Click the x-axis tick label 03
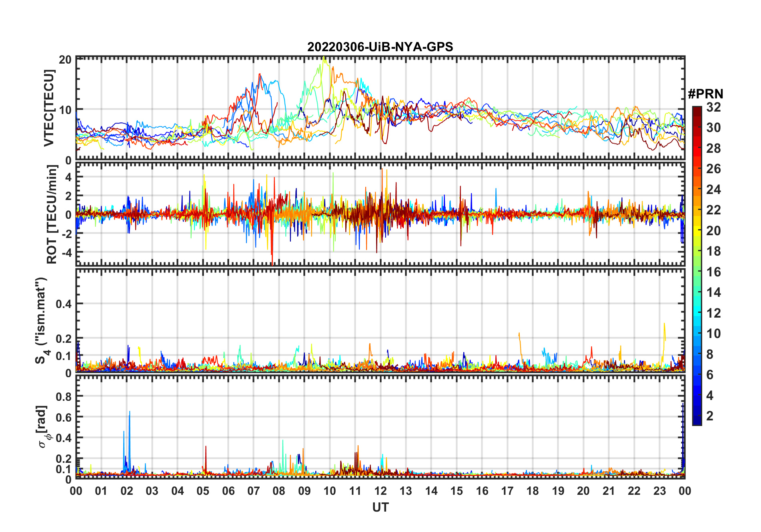 [152, 491]
